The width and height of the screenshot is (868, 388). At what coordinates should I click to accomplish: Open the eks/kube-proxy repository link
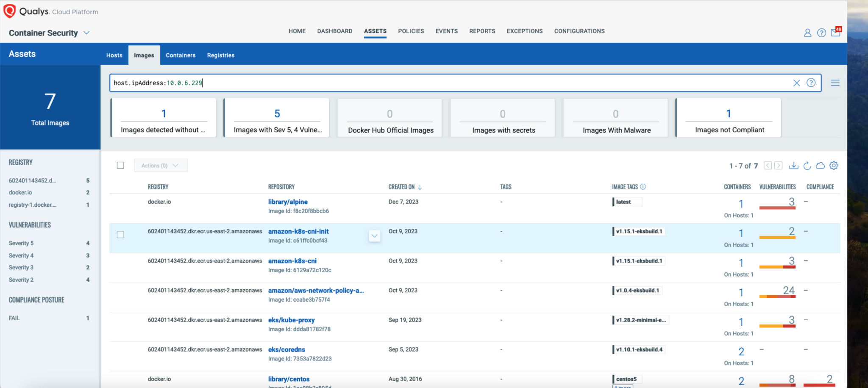click(292, 320)
